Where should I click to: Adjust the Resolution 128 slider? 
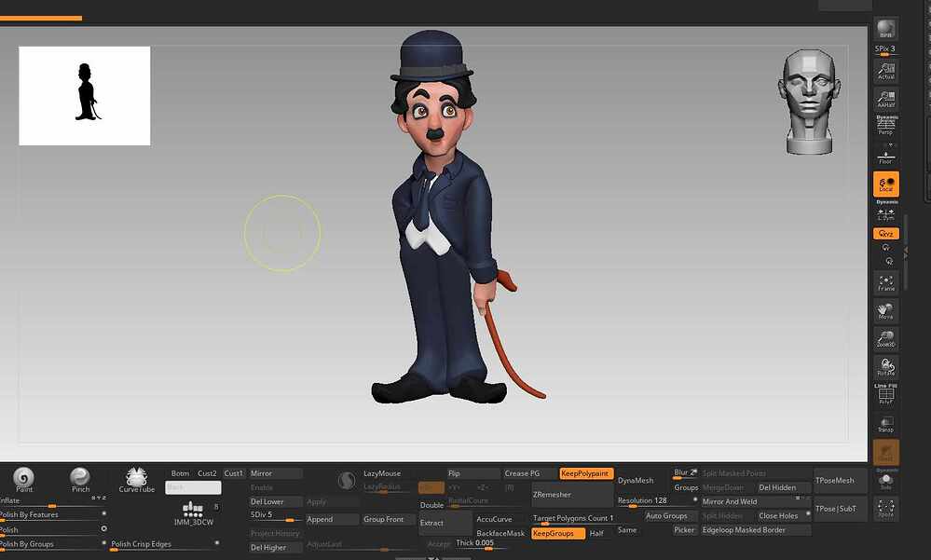657,501
